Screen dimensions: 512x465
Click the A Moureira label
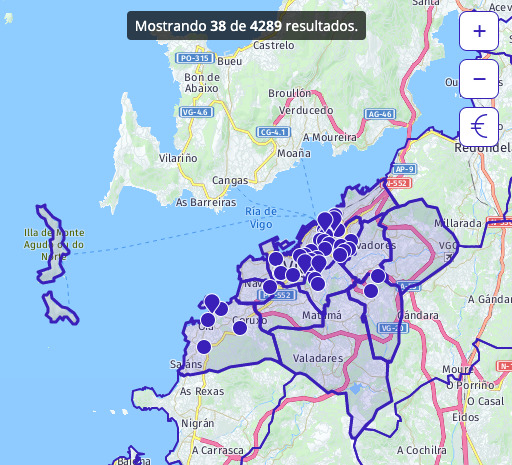point(330,137)
